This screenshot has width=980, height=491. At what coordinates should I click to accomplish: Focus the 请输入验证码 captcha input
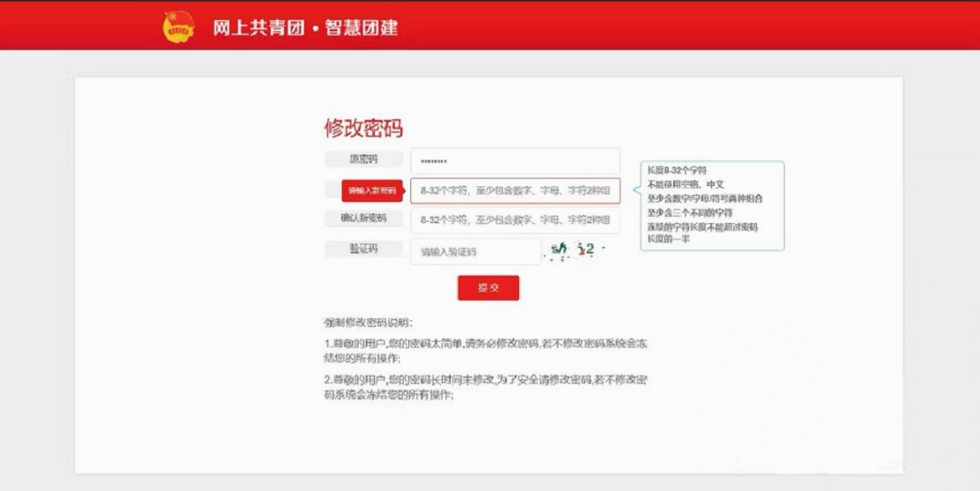click(x=475, y=251)
